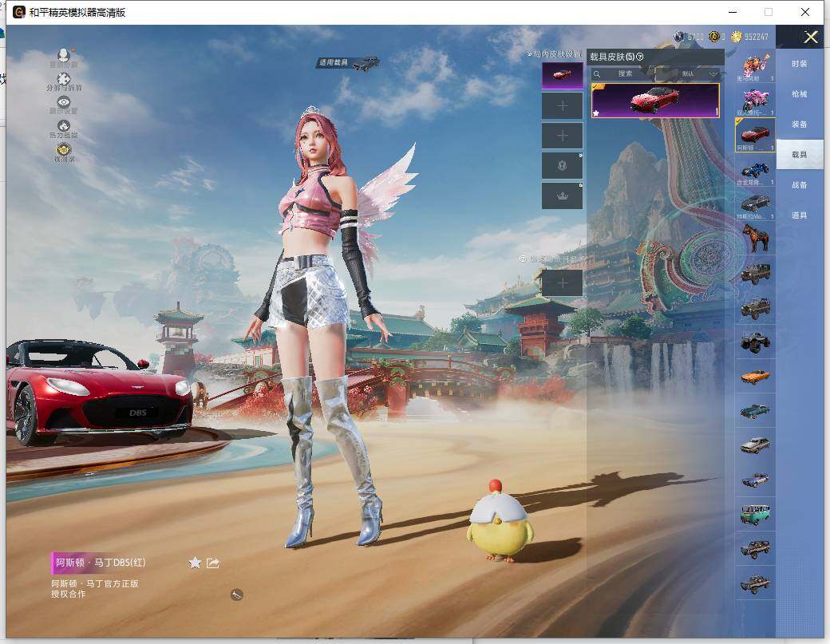Click skin name 阿斯顿·马丁DBS(红)
This screenshot has width=830, height=644.
pyautogui.click(x=101, y=563)
